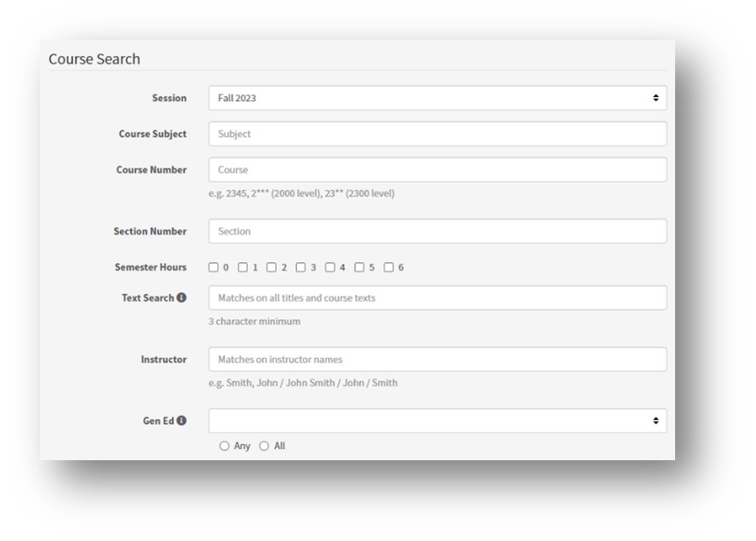Click the Gen Ed info icon
The image size is (756, 541).
(x=181, y=421)
